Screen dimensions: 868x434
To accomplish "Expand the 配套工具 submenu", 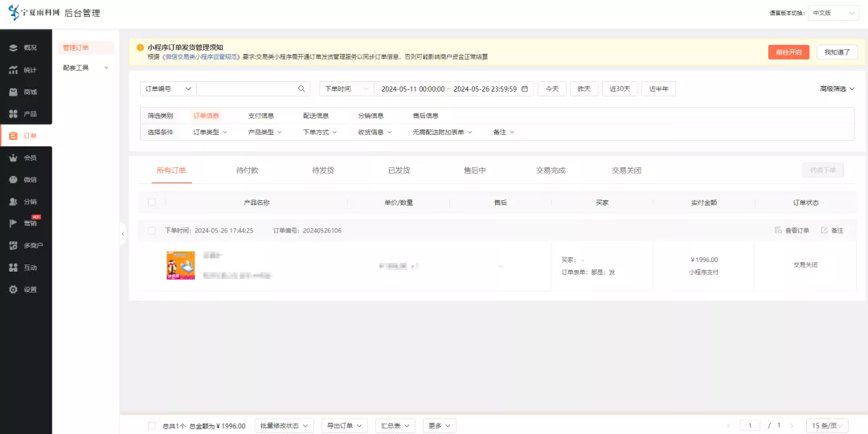I will coord(86,68).
